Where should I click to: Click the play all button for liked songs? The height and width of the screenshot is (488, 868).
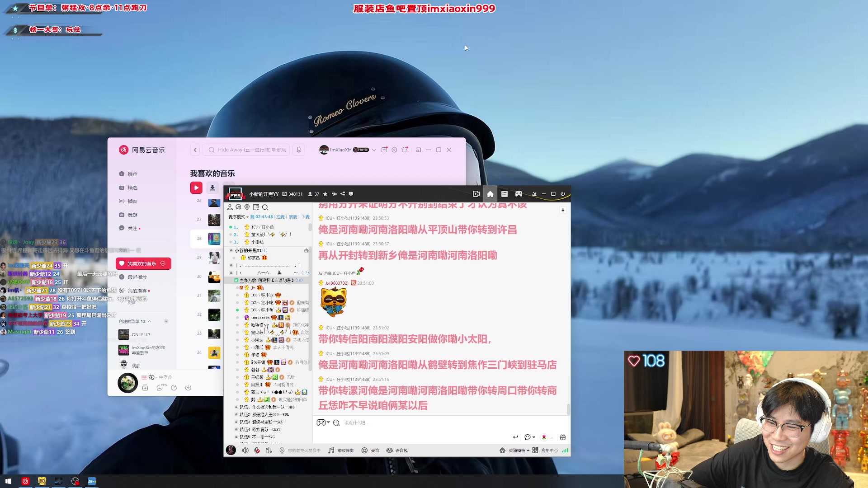[x=196, y=188]
